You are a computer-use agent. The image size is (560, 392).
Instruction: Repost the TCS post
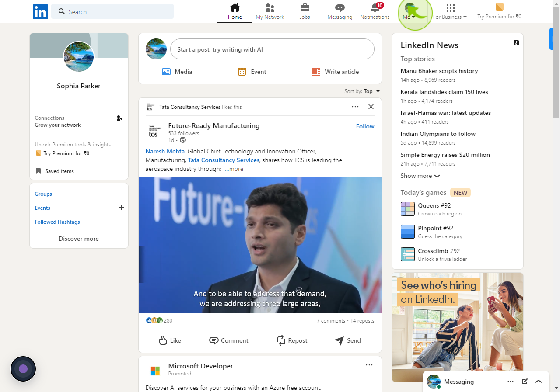(x=292, y=340)
